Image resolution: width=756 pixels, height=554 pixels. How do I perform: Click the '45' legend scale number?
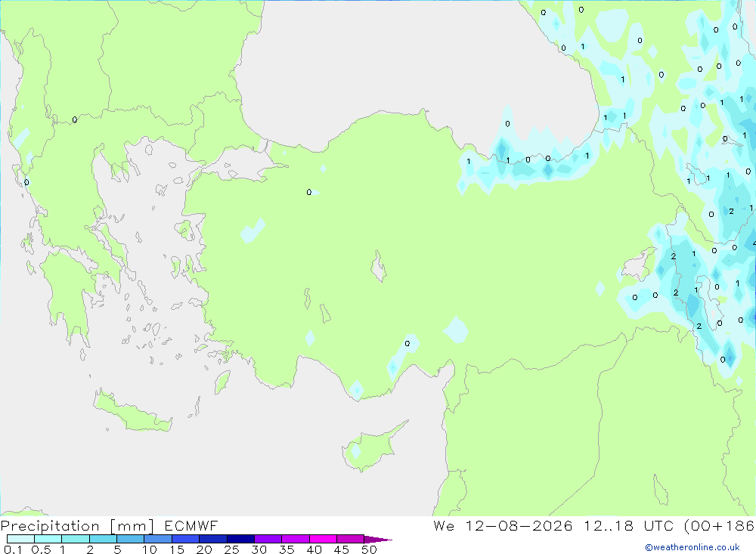point(342,549)
